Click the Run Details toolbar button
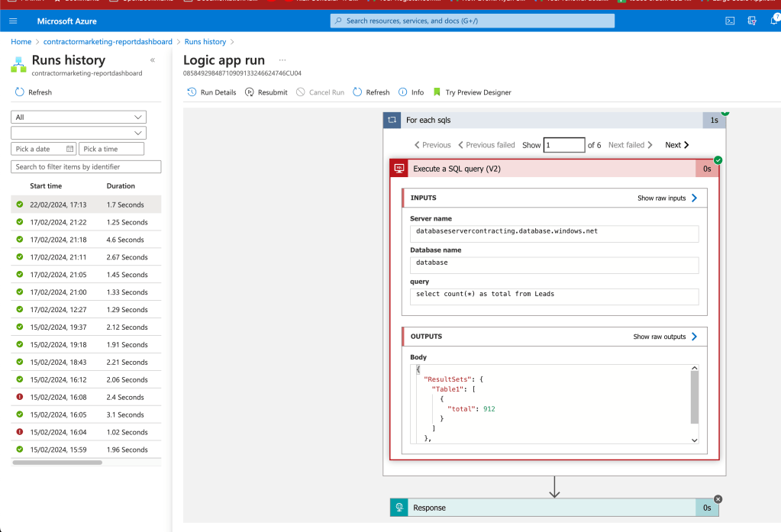 [x=211, y=92]
